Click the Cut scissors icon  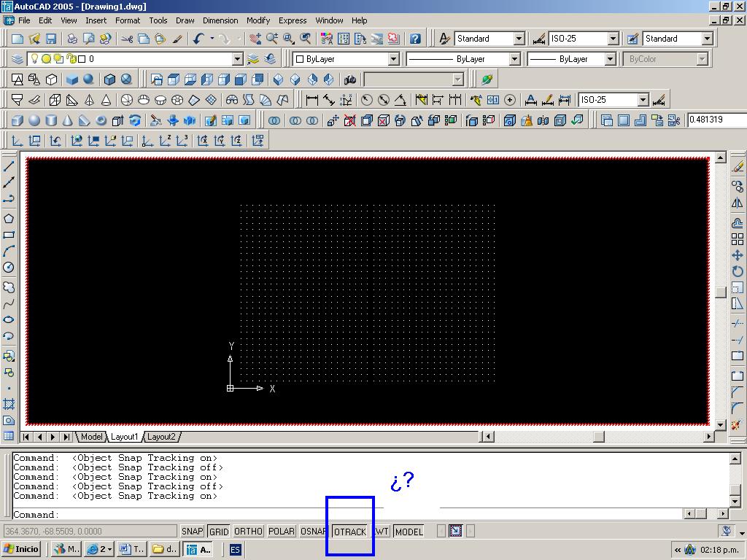[x=126, y=39]
